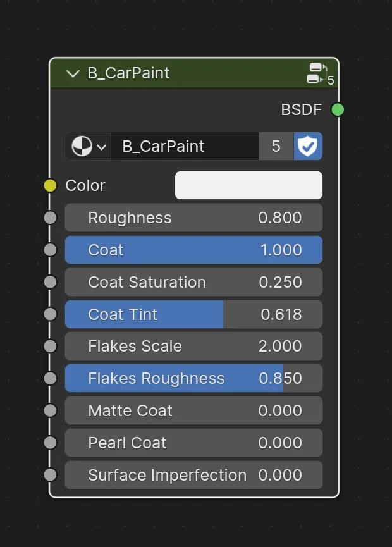This screenshot has height=547, width=392.
Task: Click the B_CarPaint name field
Action: pyautogui.click(x=183, y=146)
